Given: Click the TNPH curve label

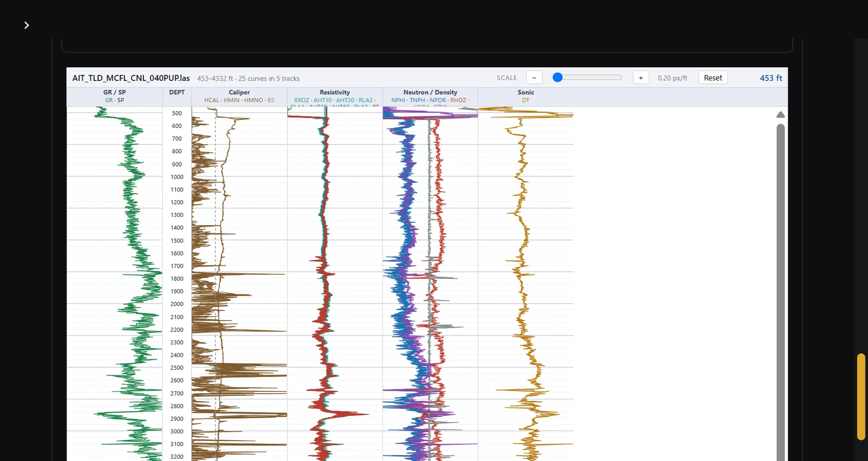Looking at the screenshot, I should tap(417, 100).
